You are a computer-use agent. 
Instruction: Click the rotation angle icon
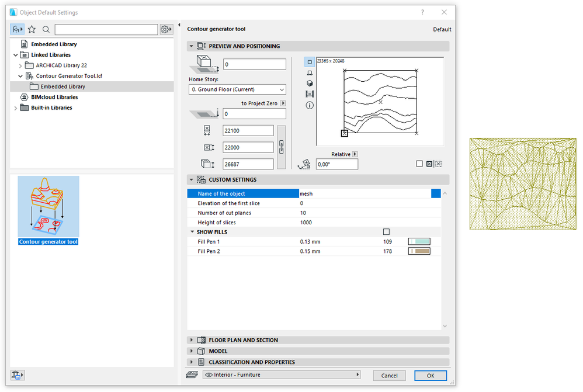[x=304, y=164]
